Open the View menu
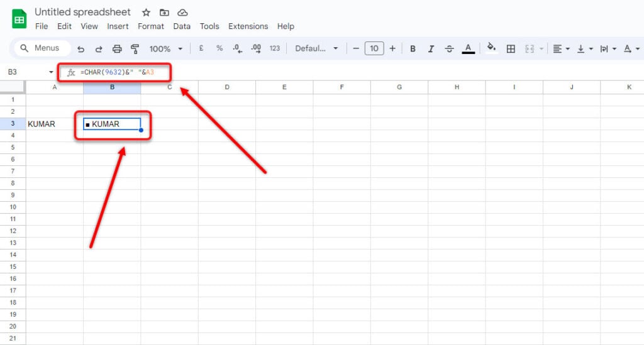 click(x=89, y=26)
